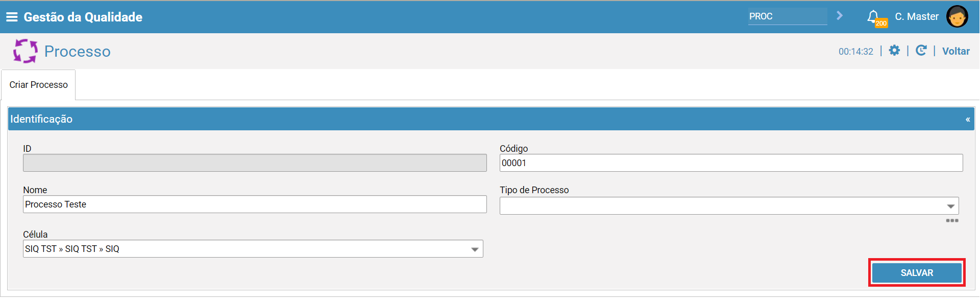Collapse the Identificação panel
This screenshot has width=980, height=300.
tap(968, 119)
